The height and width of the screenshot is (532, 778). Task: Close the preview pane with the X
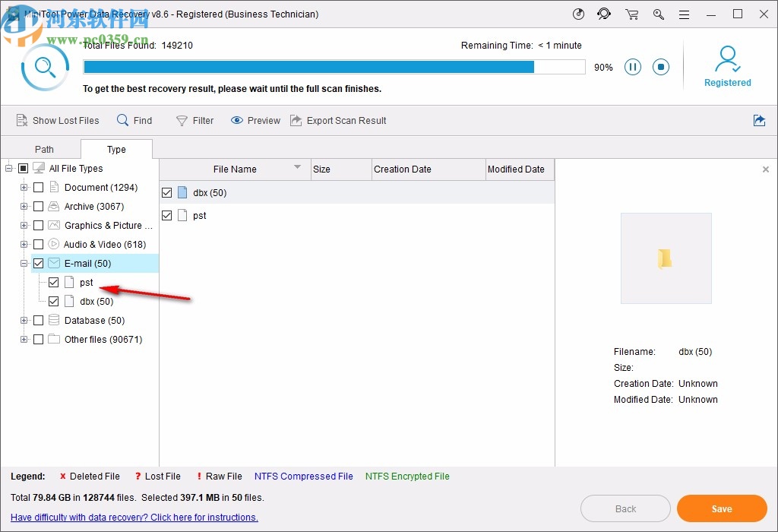point(766,169)
